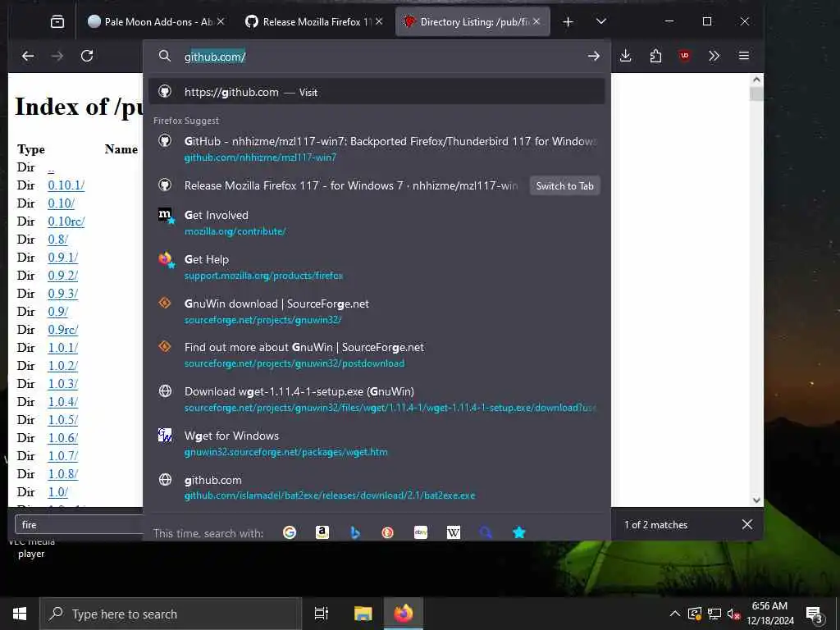Viewport: 840px width, 630px height.
Task: Open Task View on the taskbar
Action: [322, 614]
